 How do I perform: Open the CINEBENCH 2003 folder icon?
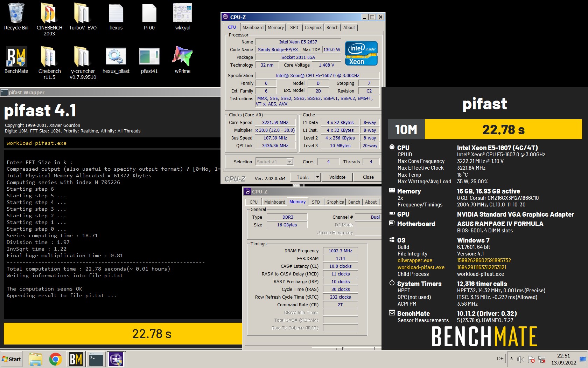pos(49,19)
